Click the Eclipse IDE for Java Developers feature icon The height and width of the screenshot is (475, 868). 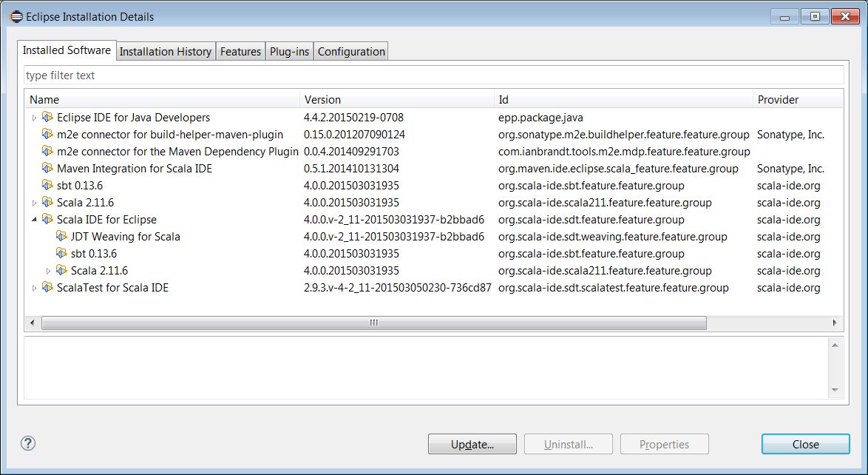click(48, 118)
